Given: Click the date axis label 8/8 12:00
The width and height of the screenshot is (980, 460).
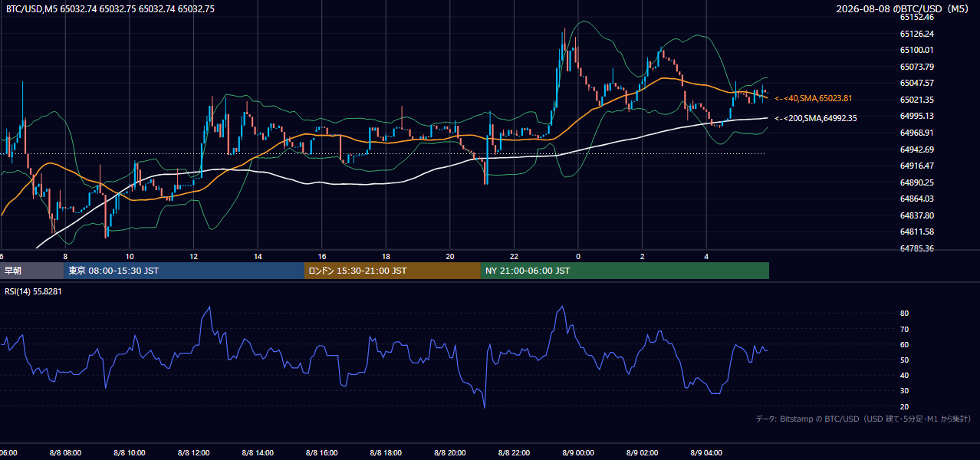Looking at the screenshot, I should [193, 453].
